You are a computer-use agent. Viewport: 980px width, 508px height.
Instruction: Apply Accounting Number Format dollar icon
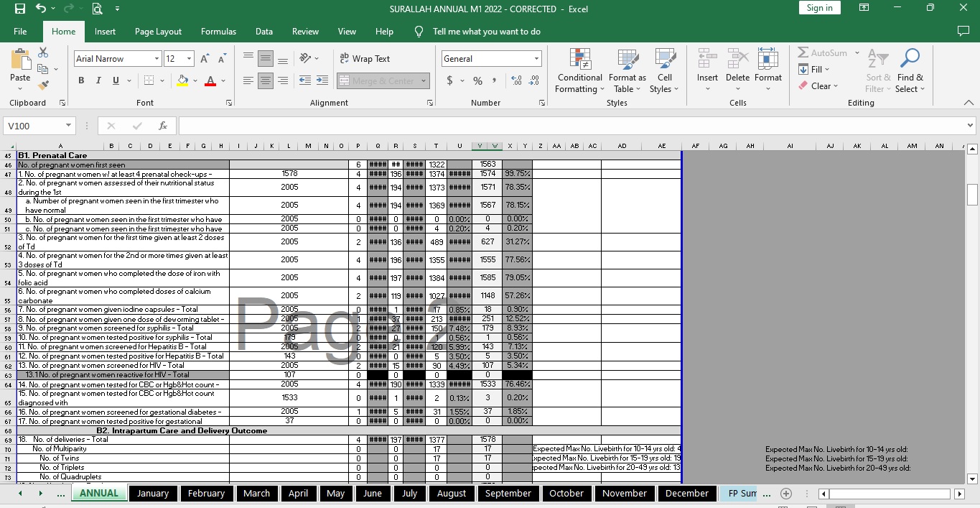[450, 80]
